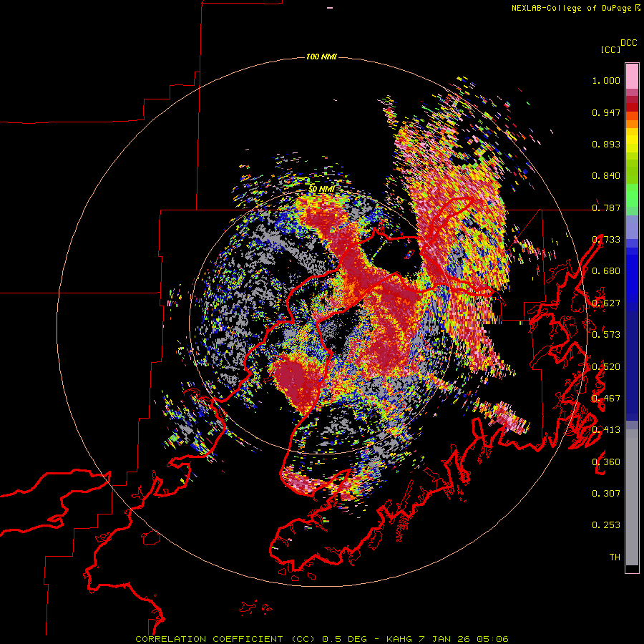This screenshot has width=644, height=644.
Task: Click the 0.893 color scale value
Action: click(606, 144)
